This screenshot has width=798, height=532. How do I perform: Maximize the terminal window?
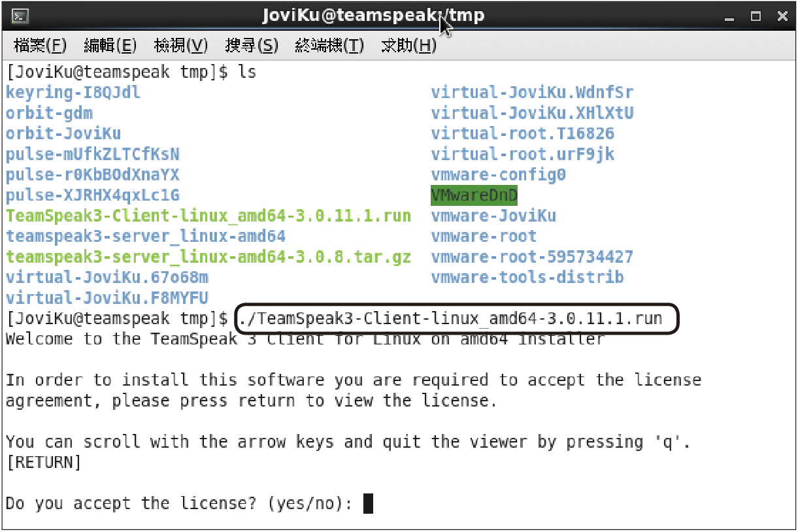coord(756,16)
